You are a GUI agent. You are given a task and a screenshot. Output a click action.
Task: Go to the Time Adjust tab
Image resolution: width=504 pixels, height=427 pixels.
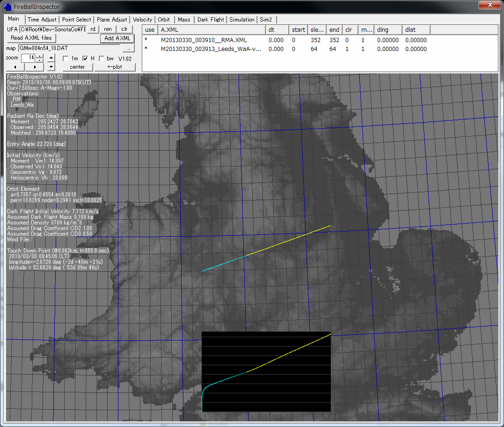pyautogui.click(x=42, y=20)
